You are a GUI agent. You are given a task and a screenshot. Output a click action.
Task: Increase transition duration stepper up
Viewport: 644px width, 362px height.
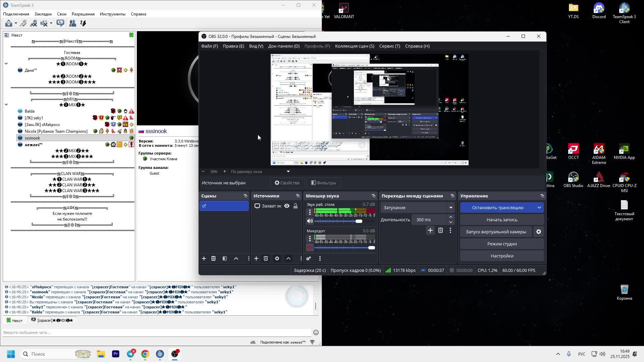click(x=451, y=217)
